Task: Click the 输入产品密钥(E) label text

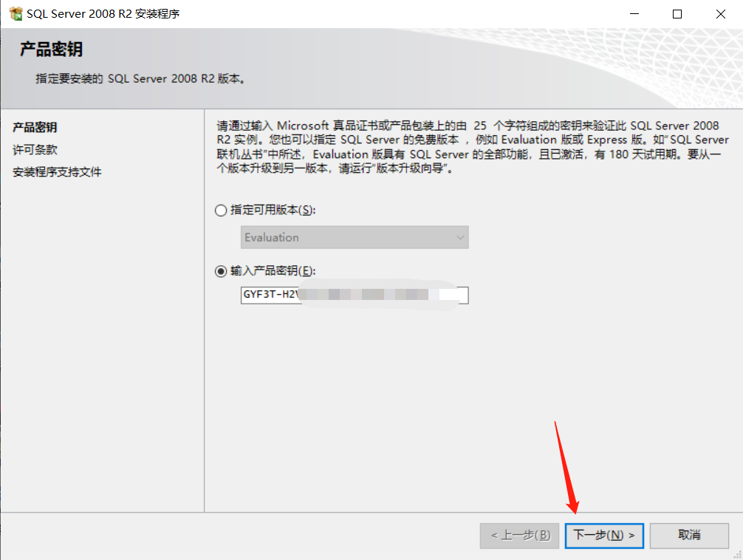Action: pos(273,270)
